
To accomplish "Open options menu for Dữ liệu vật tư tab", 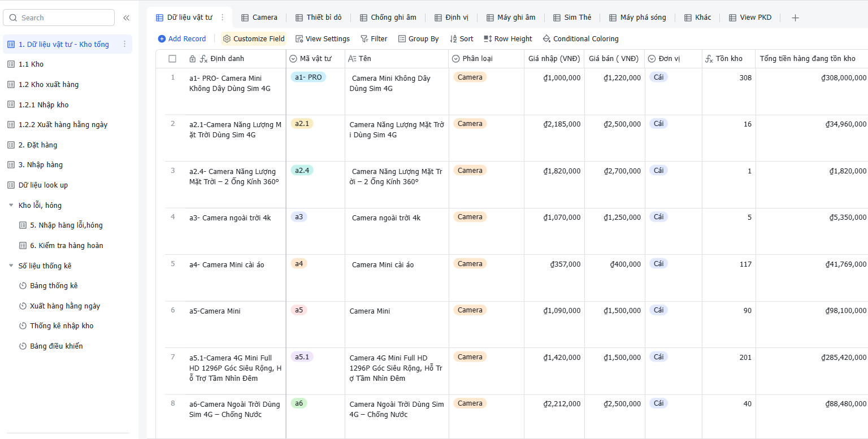I will (x=223, y=18).
